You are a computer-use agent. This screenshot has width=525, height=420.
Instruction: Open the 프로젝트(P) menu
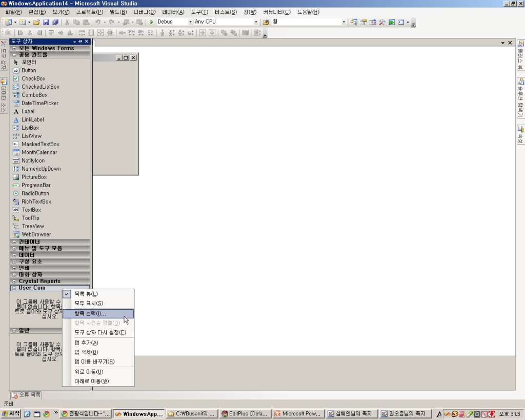(89, 12)
